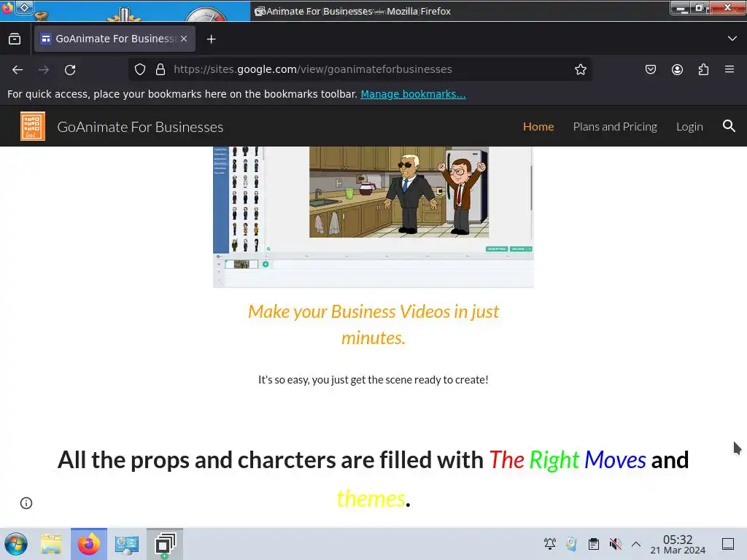Open the Firefox View icon in tab bar

click(15, 39)
